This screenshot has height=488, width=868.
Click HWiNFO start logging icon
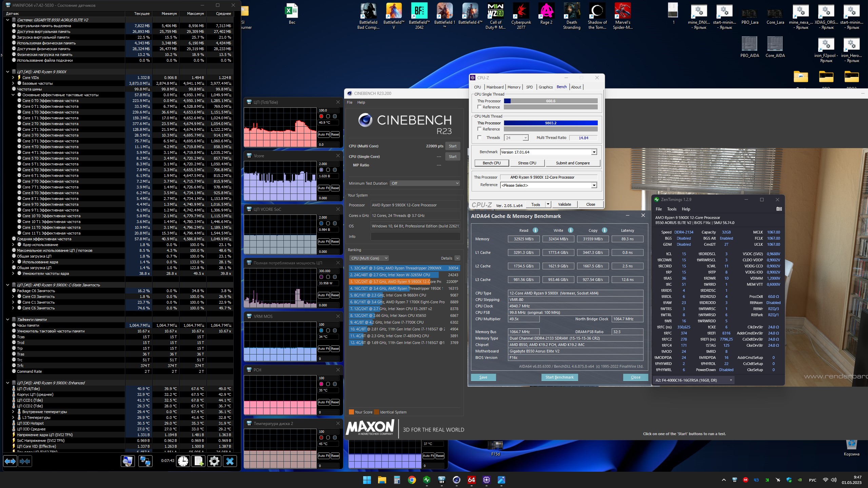[199, 461]
